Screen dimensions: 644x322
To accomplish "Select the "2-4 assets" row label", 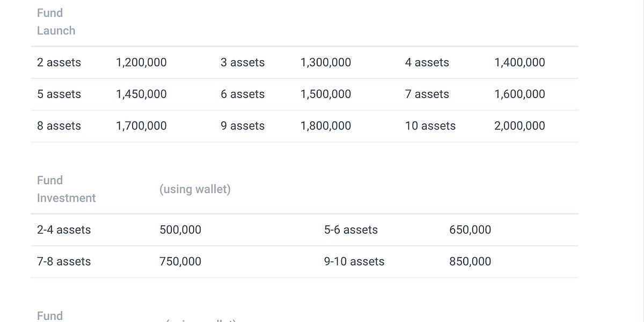I will [64, 230].
